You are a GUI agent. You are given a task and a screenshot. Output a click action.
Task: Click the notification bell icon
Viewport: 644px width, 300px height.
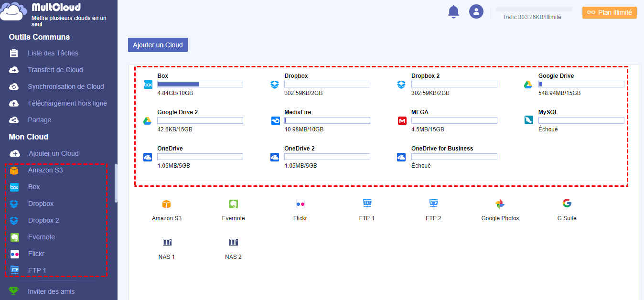point(453,12)
